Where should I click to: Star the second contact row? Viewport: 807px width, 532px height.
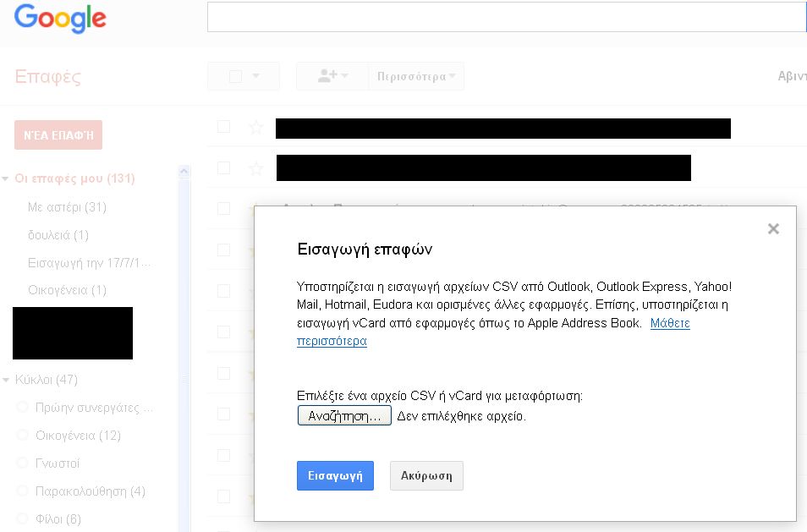pyautogui.click(x=256, y=168)
